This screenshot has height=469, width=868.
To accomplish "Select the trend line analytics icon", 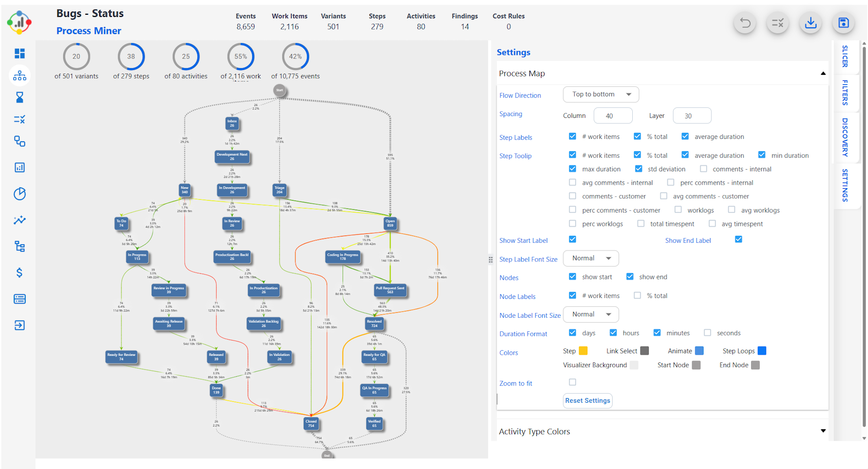I will pos(20,220).
